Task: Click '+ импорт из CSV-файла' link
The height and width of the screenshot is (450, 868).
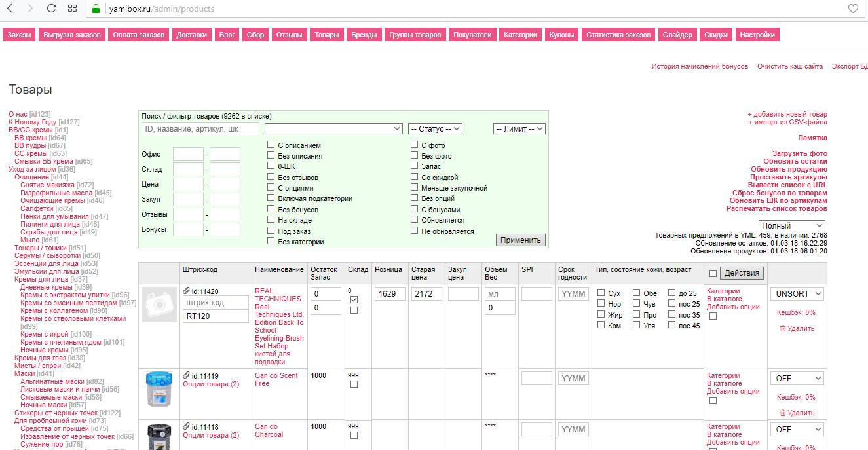Action: 787,122
